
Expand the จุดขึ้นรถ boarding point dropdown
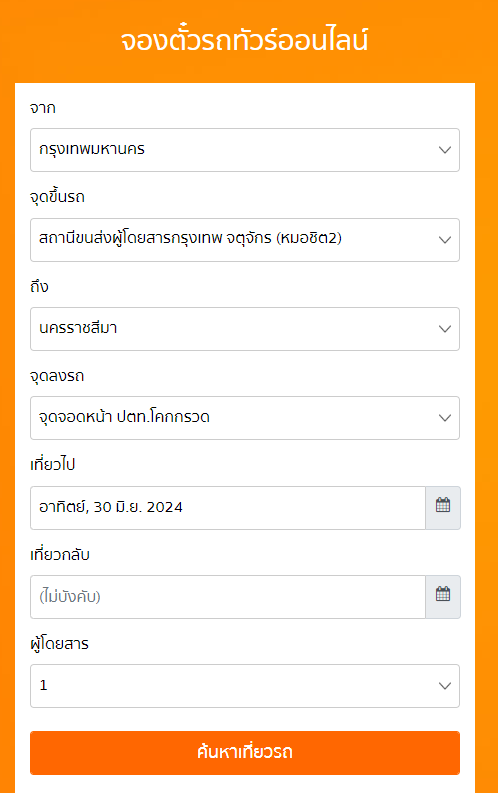click(245, 240)
